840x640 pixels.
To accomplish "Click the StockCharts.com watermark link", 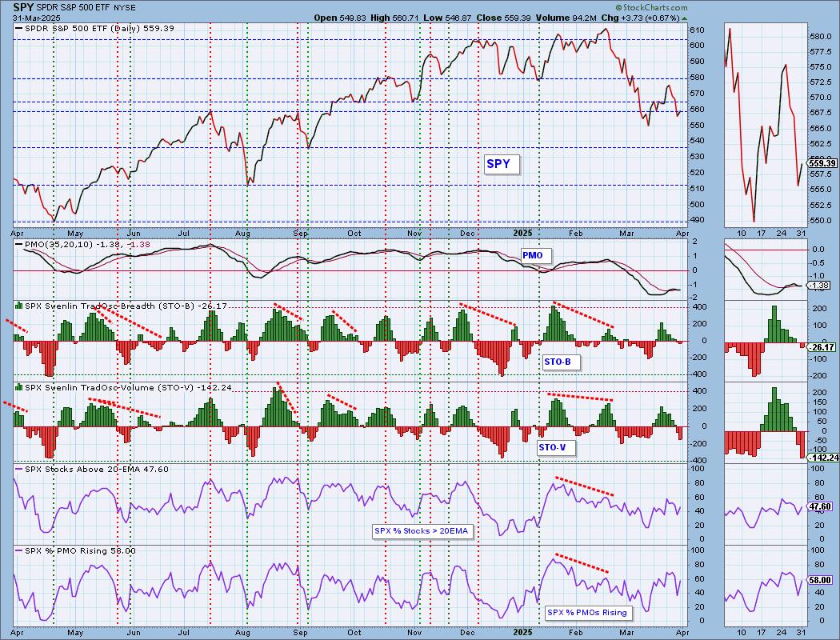I will [x=651, y=7].
